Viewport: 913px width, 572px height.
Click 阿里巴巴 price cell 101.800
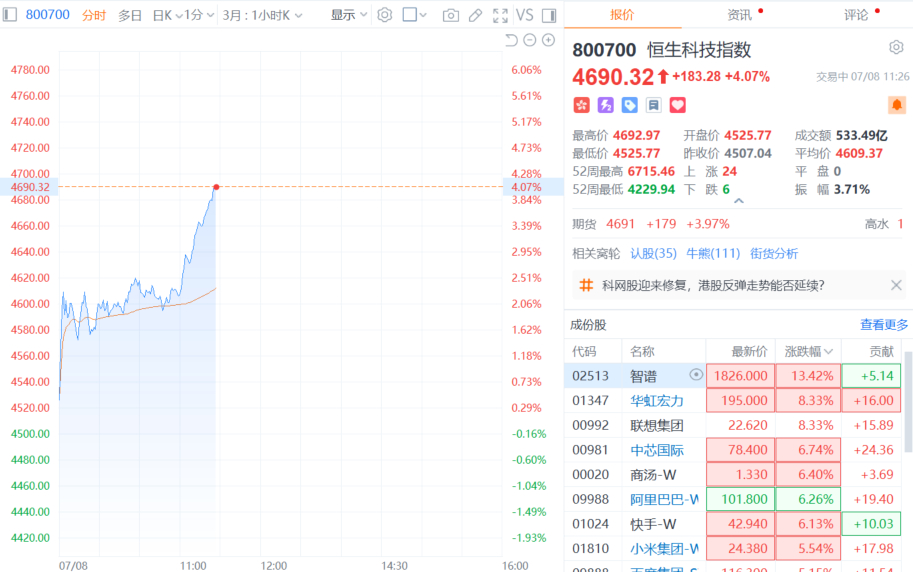740,499
